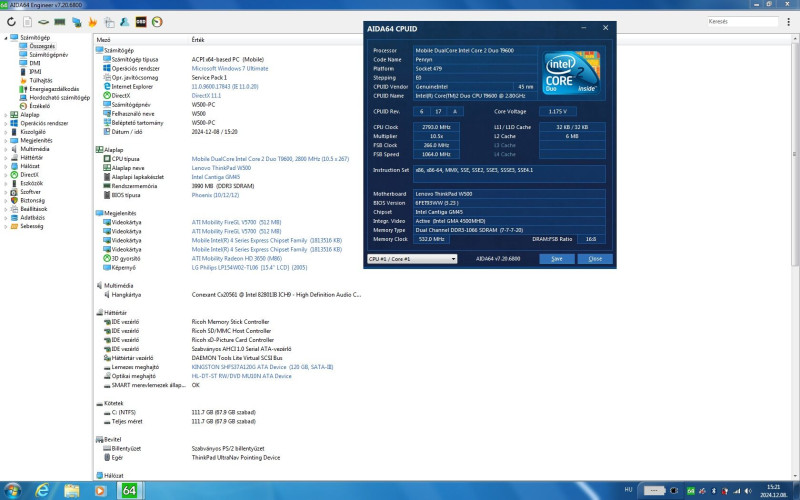
Task: Open the Érzékelő sensor page
Action: (39, 106)
